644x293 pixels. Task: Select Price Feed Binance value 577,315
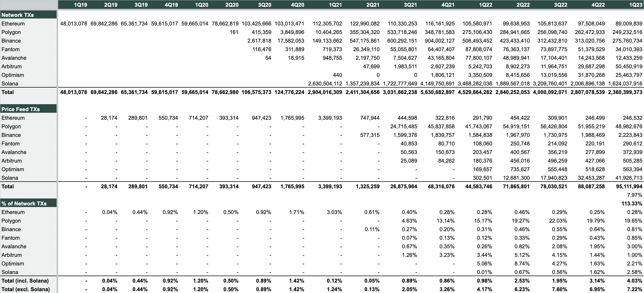(370, 135)
